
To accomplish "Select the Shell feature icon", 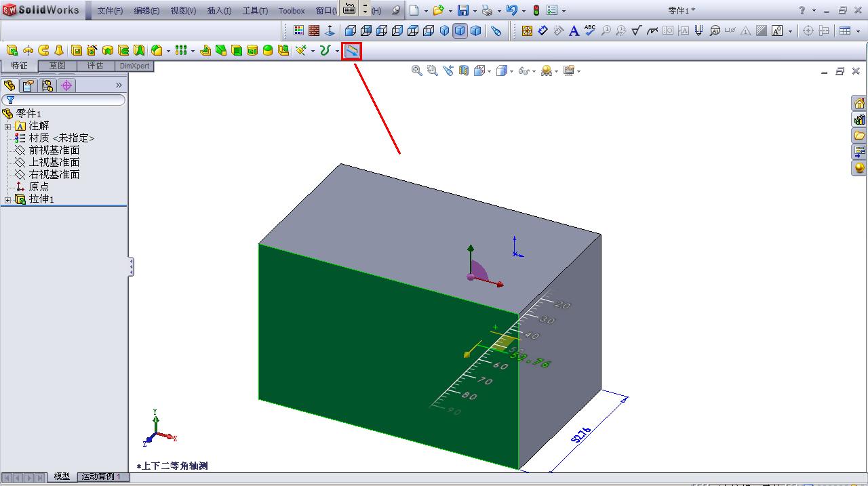I will (x=237, y=50).
